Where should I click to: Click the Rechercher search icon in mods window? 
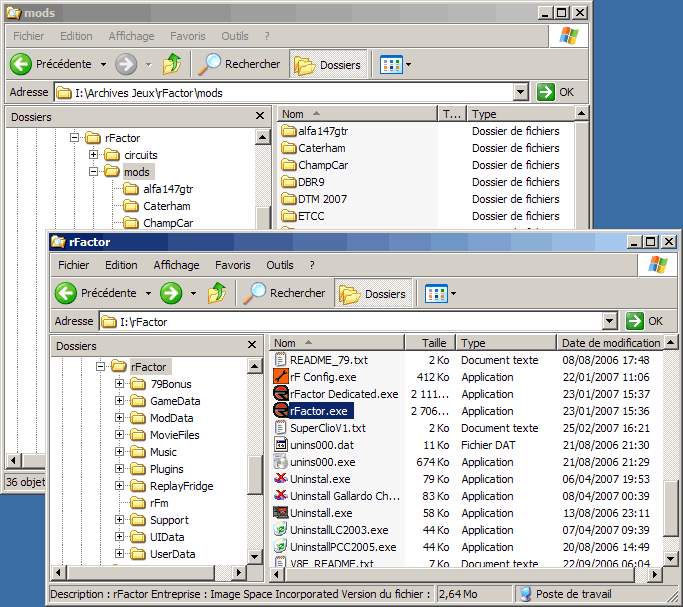pyautogui.click(x=210, y=64)
